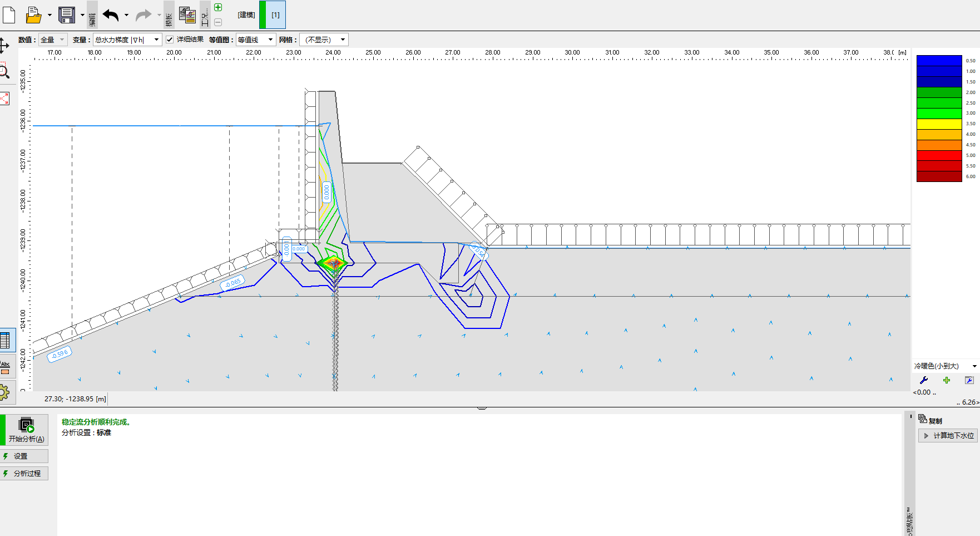This screenshot has height=536, width=980.
Task: Click the window wrench scale manager icon
Action: pyautogui.click(x=969, y=380)
